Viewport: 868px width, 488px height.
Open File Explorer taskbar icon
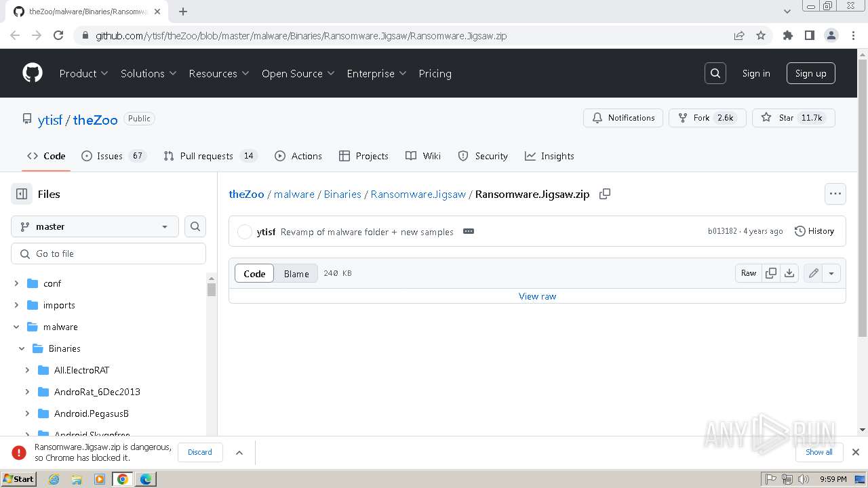click(x=77, y=479)
